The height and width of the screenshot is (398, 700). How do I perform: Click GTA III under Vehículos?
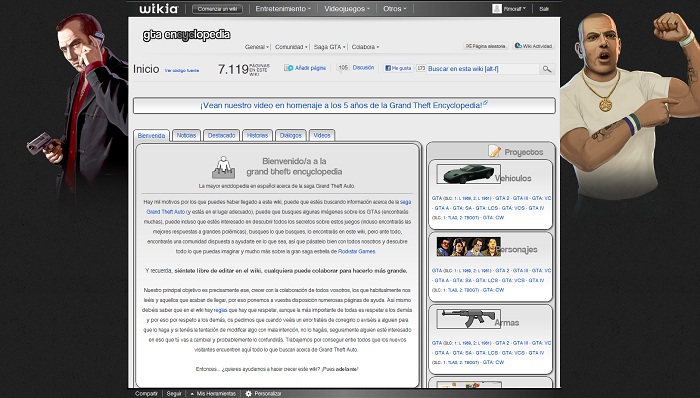point(520,198)
